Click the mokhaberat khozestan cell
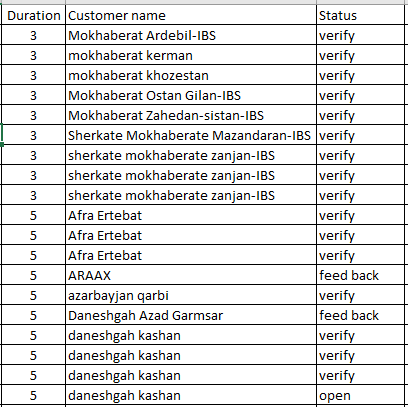This screenshot has height=407, width=408. click(x=191, y=75)
